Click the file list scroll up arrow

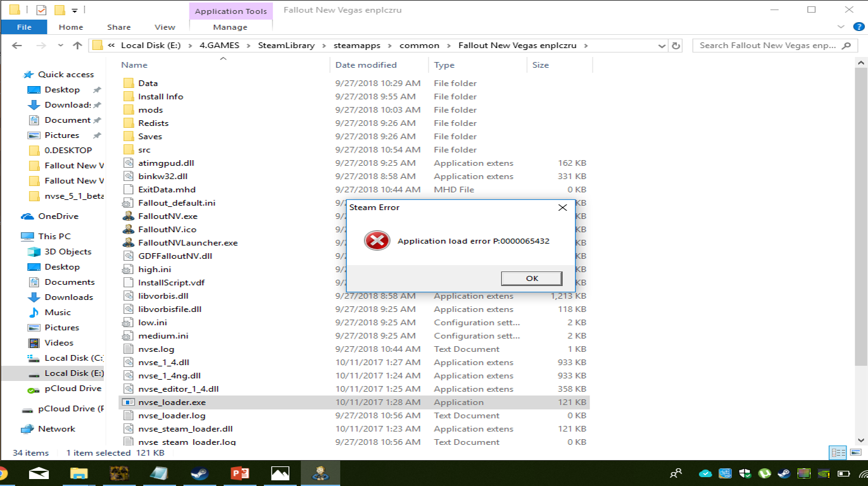click(x=861, y=62)
